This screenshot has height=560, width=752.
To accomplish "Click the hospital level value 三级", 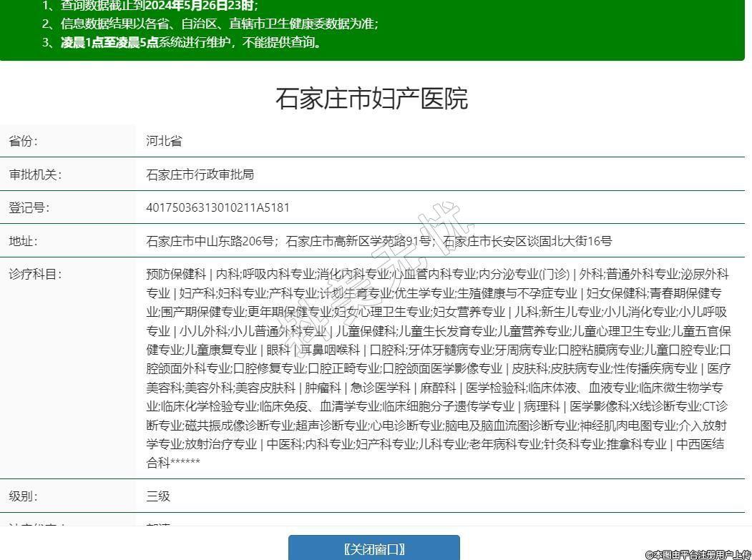I will pos(158,496).
